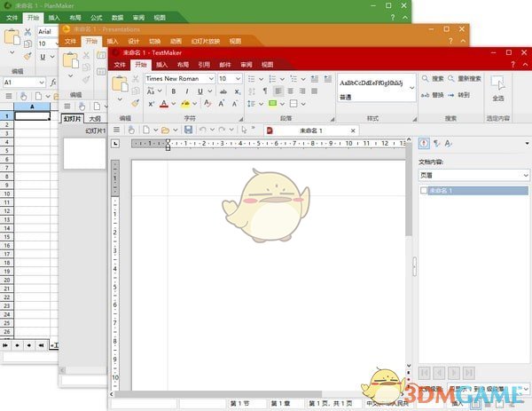Click the numbered list icon in TextMaker
This screenshot has height=411, width=532.
coord(272,79)
